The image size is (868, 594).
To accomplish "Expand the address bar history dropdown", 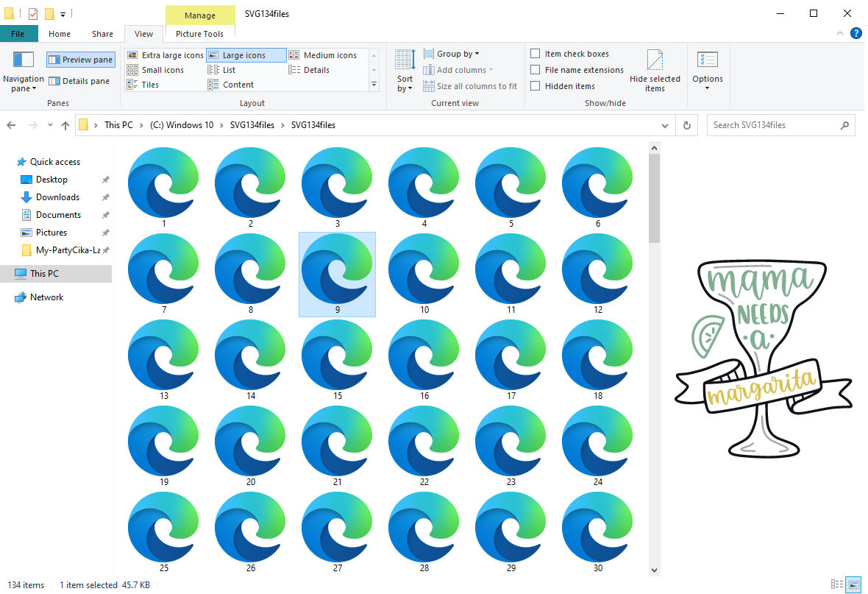I will coord(665,125).
